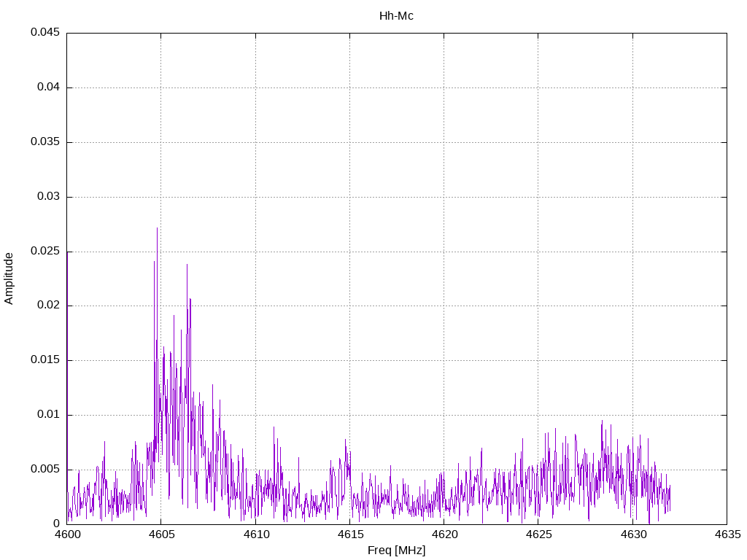
Task: Click the 0.01 y-axis tick label
Action: click(x=47, y=415)
